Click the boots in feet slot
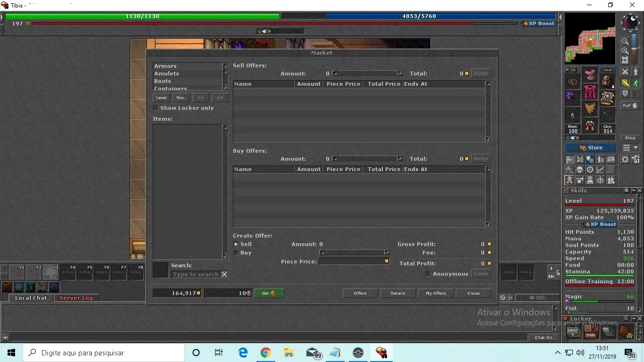Screen dimensions: 644x362 pyautogui.click(x=590, y=126)
